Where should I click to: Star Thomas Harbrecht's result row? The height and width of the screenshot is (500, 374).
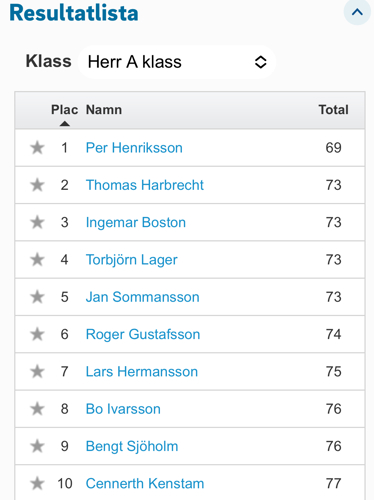(x=37, y=185)
